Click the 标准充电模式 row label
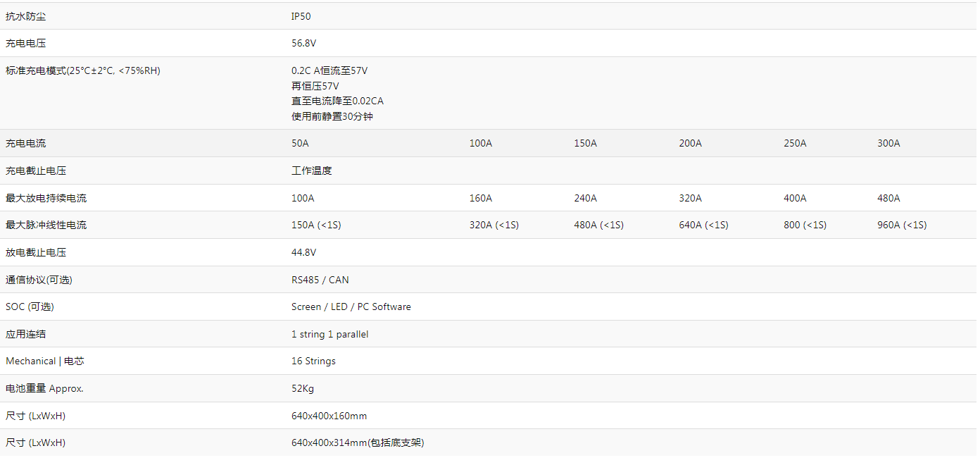Screen dimensions: 980x458 pyautogui.click(x=82, y=70)
